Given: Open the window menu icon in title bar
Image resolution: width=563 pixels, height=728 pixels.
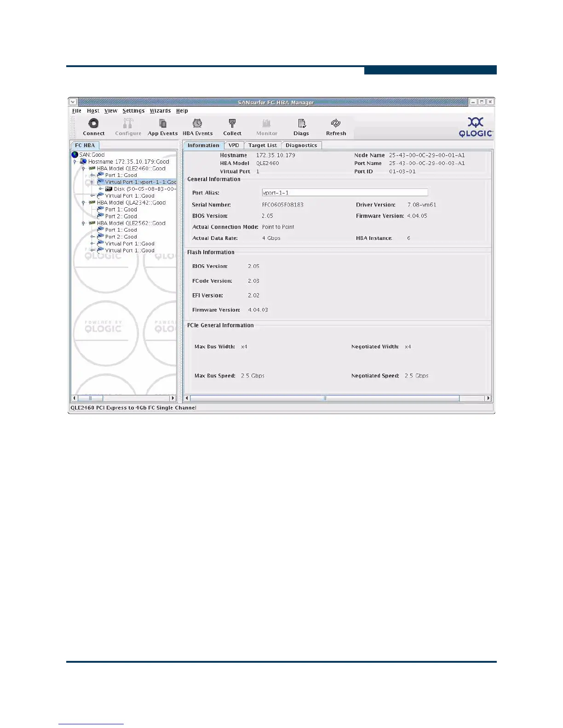Looking at the screenshot, I should point(73,102).
